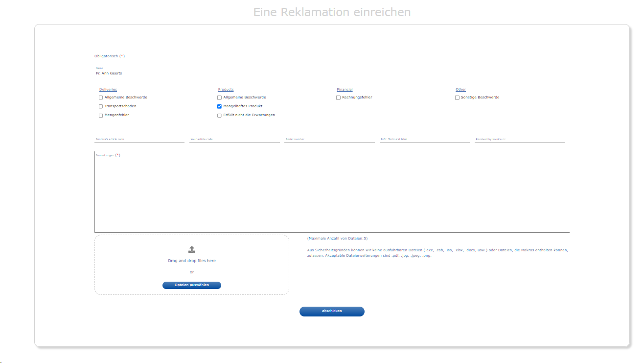Check the Sonstige Beschwerde option

[x=457, y=97]
